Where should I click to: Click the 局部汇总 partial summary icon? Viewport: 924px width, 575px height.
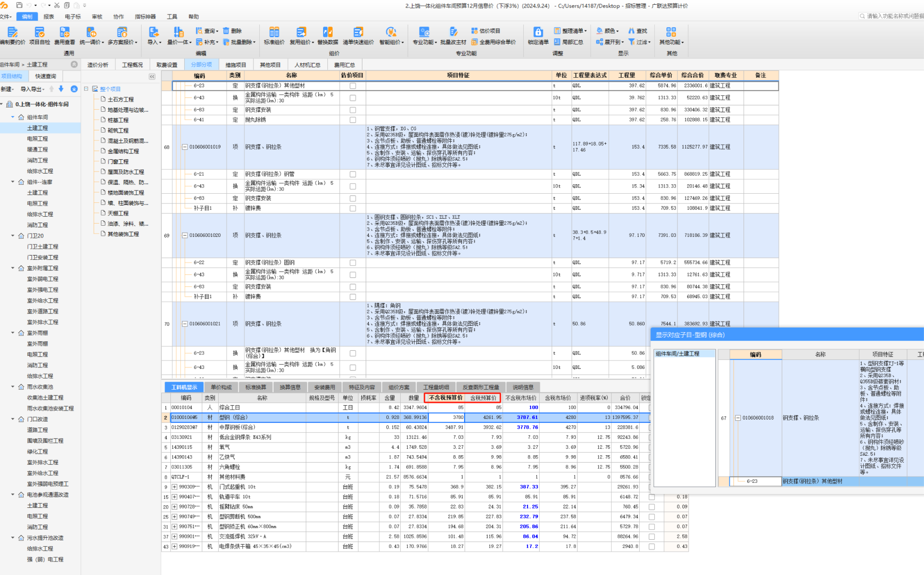(557, 42)
